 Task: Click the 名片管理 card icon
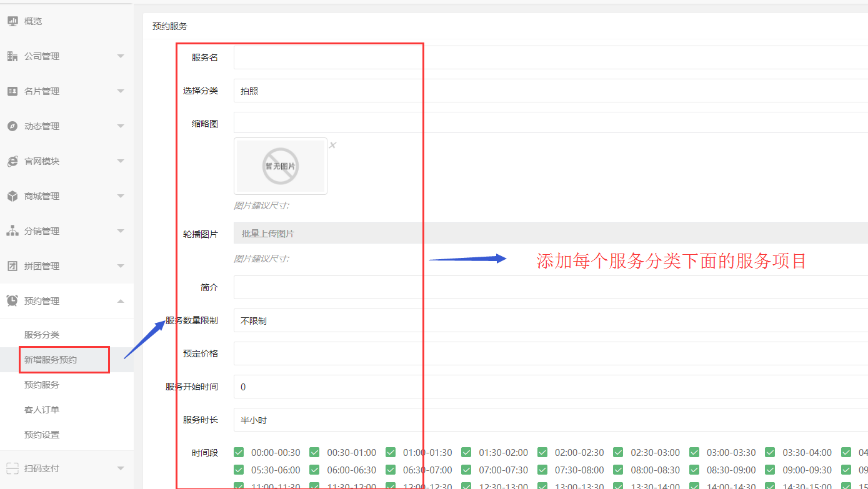[12, 91]
